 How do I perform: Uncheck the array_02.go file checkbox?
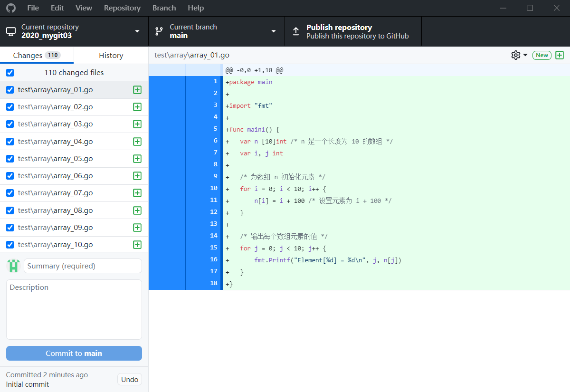click(x=10, y=107)
